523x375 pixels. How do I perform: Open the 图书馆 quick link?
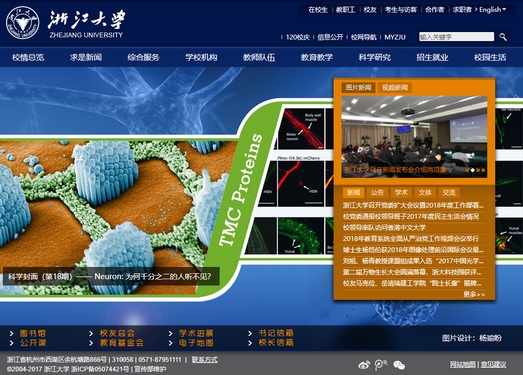point(33,333)
